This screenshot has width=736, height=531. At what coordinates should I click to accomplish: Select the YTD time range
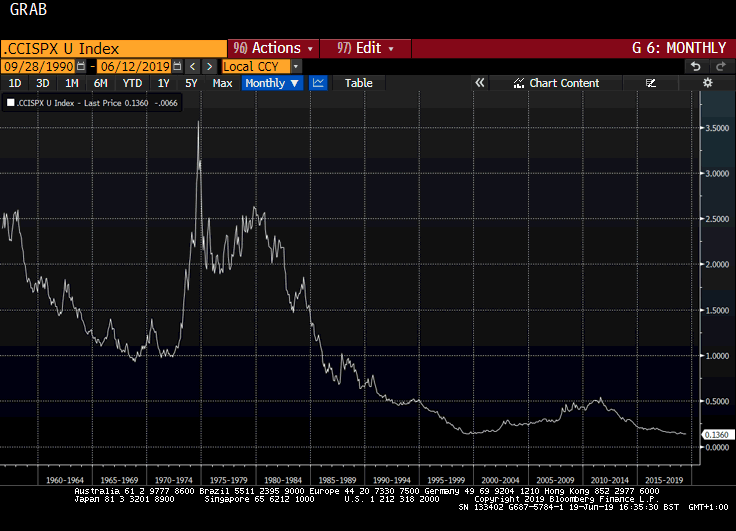coord(132,83)
